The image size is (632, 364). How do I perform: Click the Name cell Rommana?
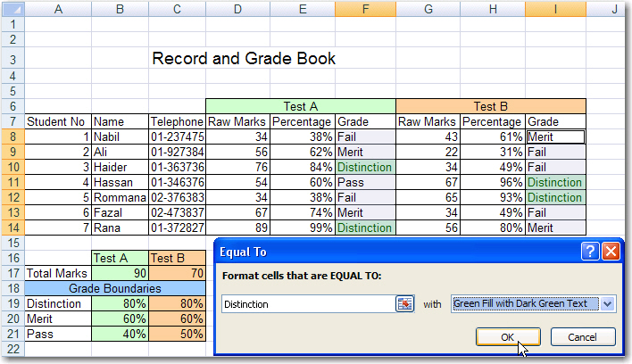(121, 197)
